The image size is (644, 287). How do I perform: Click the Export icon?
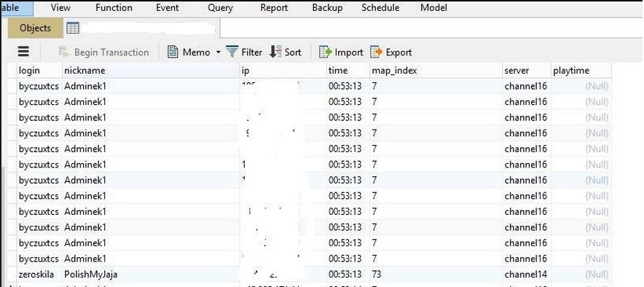[376, 52]
